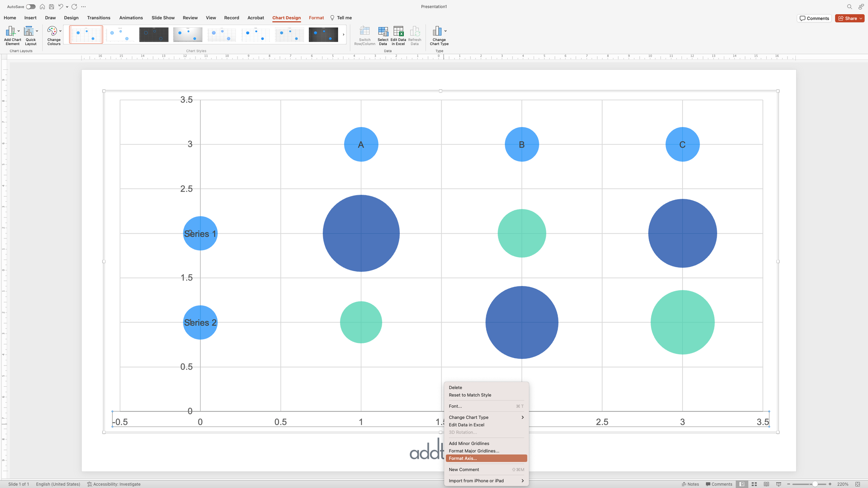Choose Reset to Match Style
The image size is (868, 488).
[486, 395]
